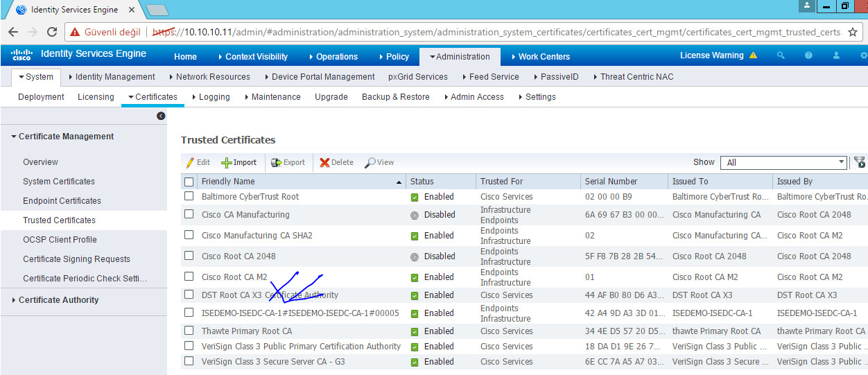The width and height of the screenshot is (868, 375).
Task: Switch to Identity Services Engine browser tab
Action: (x=73, y=10)
